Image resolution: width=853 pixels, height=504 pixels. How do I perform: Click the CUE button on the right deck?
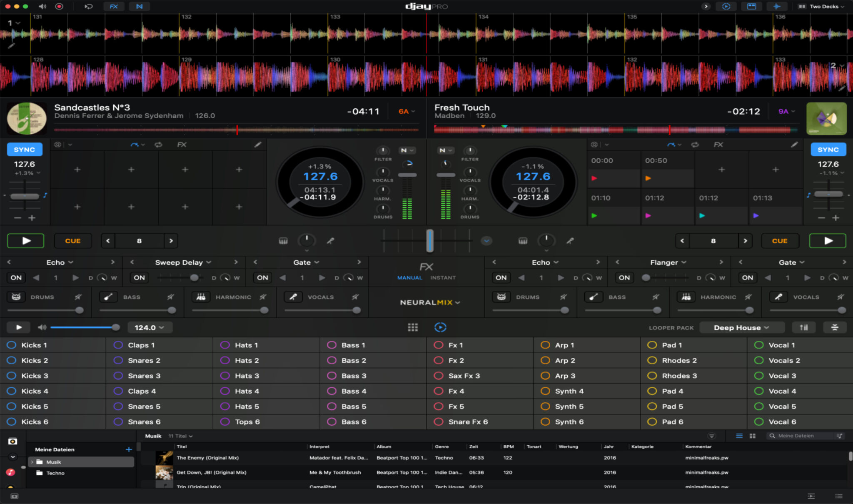[x=780, y=240]
